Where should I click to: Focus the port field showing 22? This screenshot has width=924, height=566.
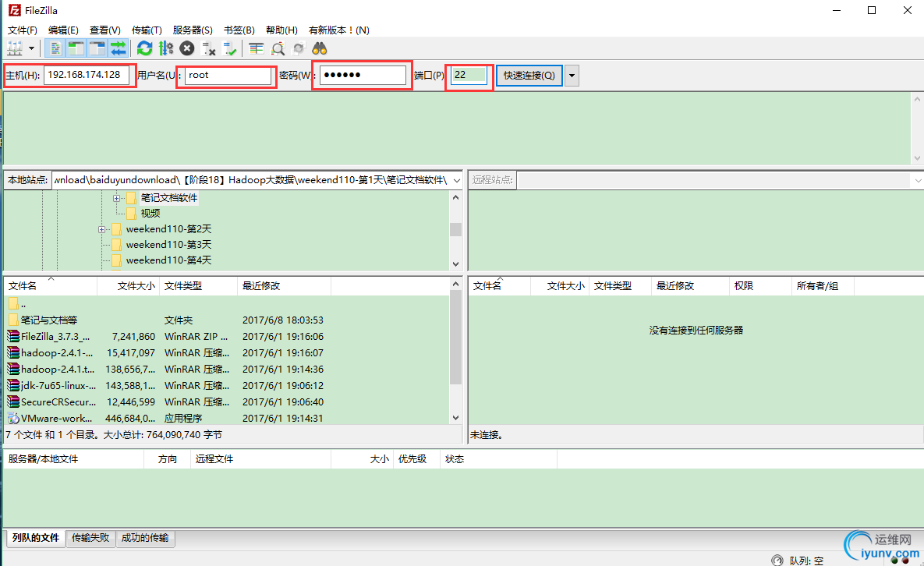pos(469,76)
